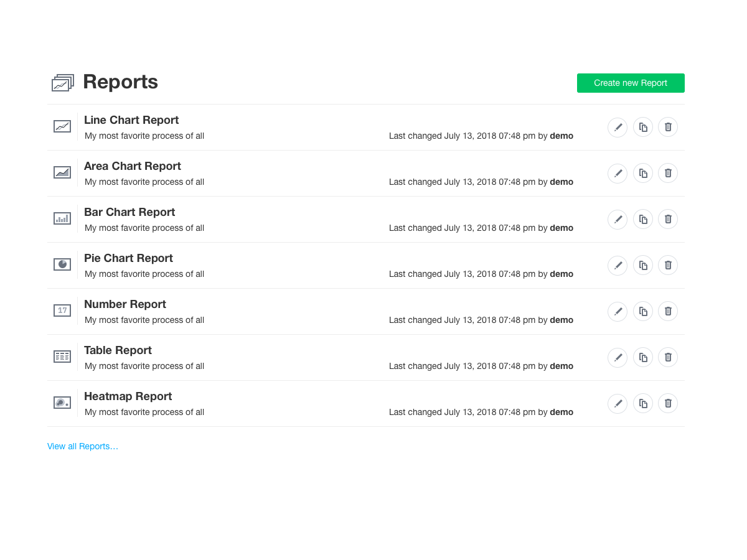Click the Heatmap Report icon

click(62, 402)
